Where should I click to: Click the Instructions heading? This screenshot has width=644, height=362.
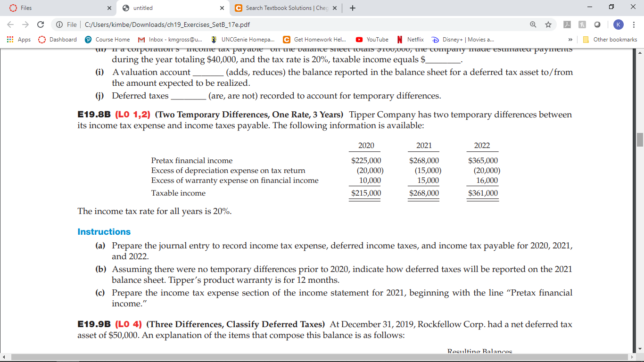pyautogui.click(x=104, y=232)
